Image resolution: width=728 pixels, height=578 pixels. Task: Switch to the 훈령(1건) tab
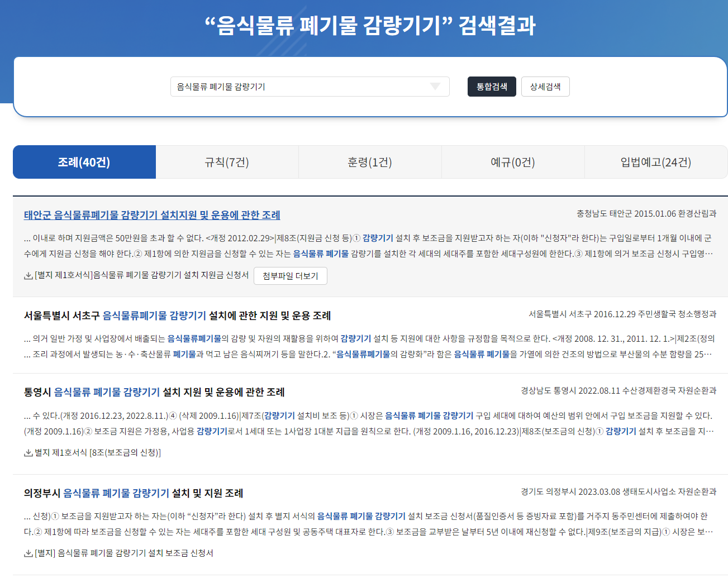pyautogui.click(x=370, y=162)
